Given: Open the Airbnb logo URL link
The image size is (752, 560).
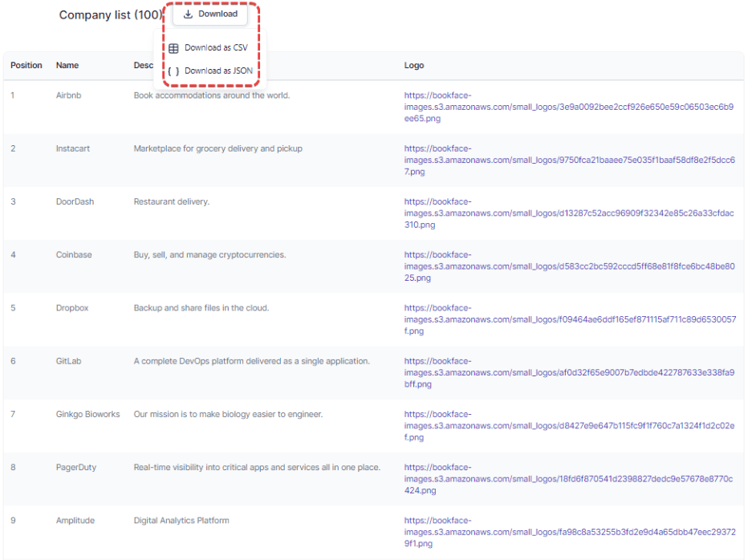Looking at the screenshot, I should (x=569, y=107).
